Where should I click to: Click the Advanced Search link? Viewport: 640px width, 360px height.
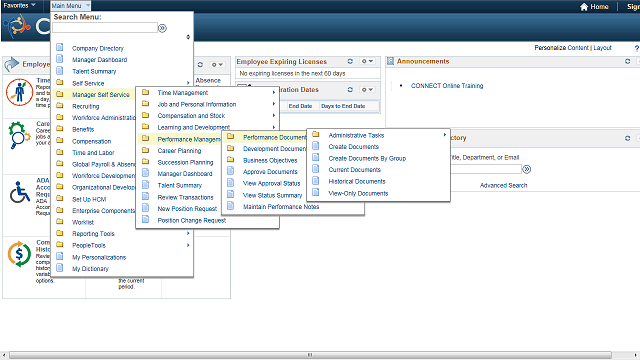503,185
